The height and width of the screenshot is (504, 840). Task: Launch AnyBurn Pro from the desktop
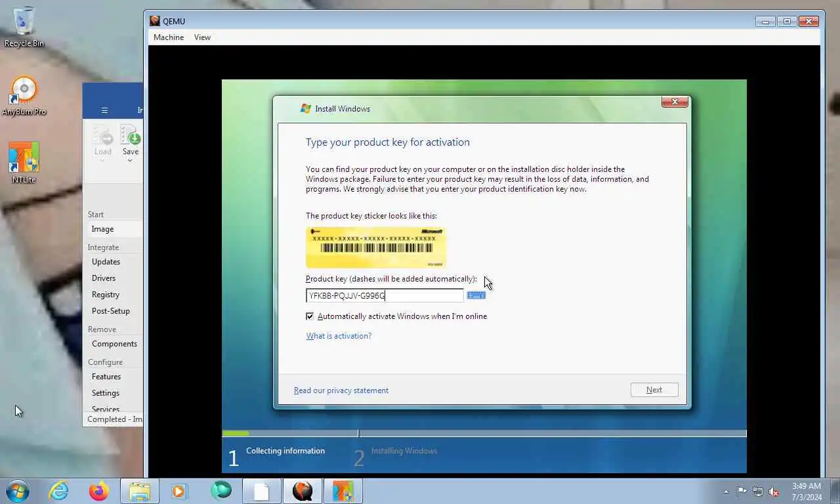(x=24, y=96)
